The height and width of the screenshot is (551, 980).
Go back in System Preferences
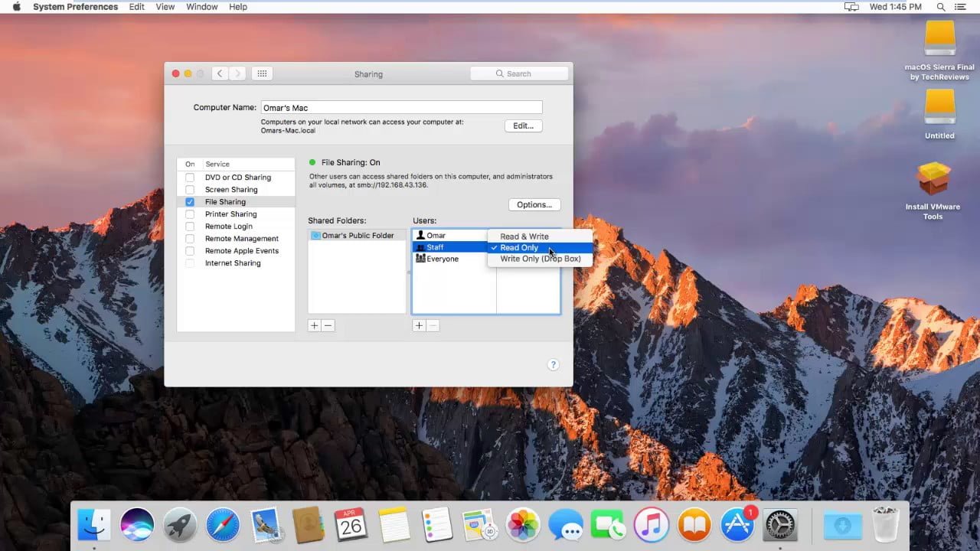tap(220, 73)
